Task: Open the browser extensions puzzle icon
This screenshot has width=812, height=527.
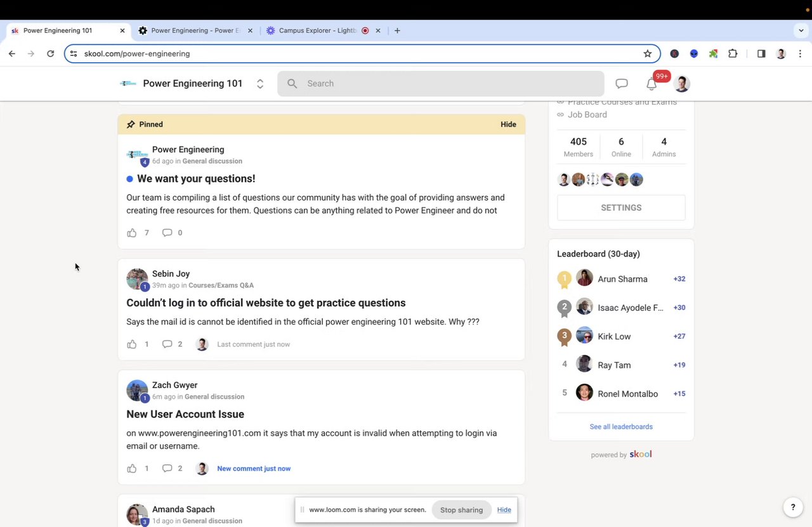Action: [733, 54]
